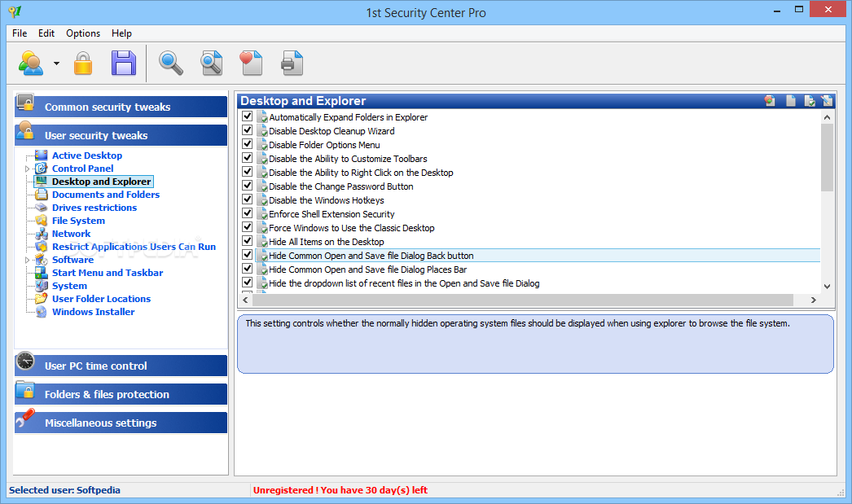Screen dimensions: 852x504
Task: Click the magnifying glass search icon
Action: click(x=170, y=63)
